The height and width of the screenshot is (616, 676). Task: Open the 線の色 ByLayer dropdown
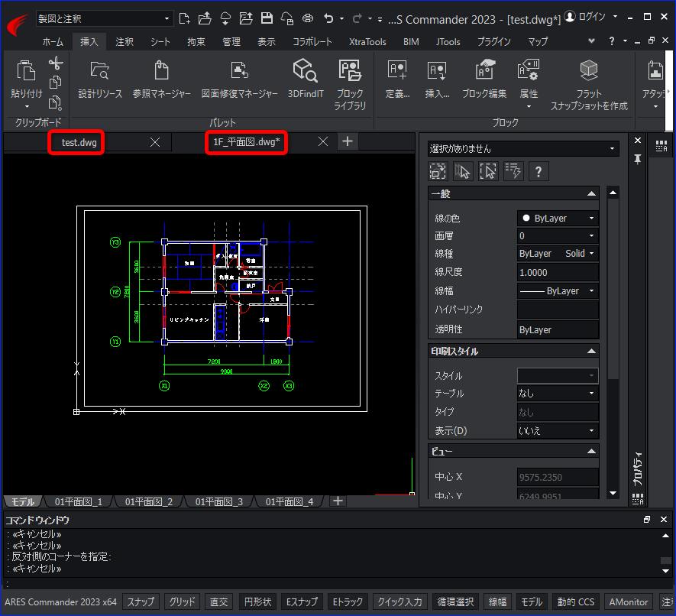[x=558, y=219]
